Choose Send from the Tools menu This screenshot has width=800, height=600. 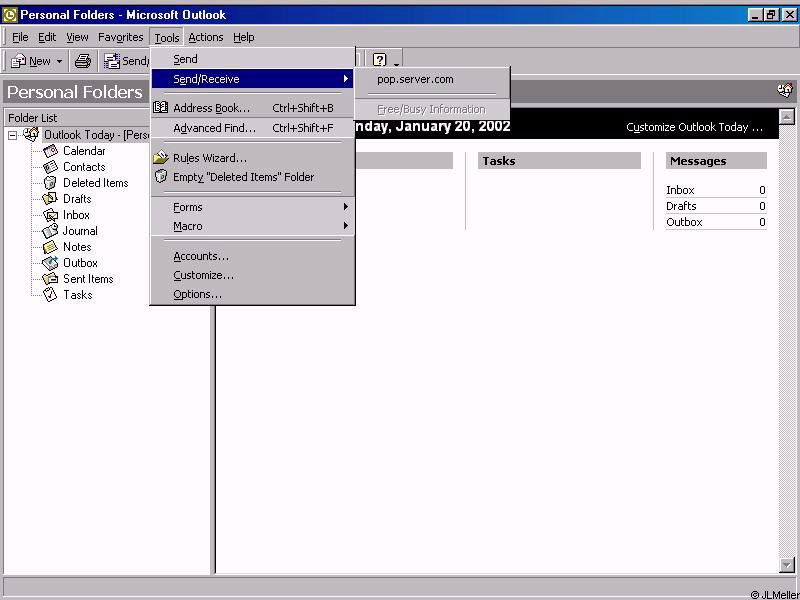tap(253, 59)
